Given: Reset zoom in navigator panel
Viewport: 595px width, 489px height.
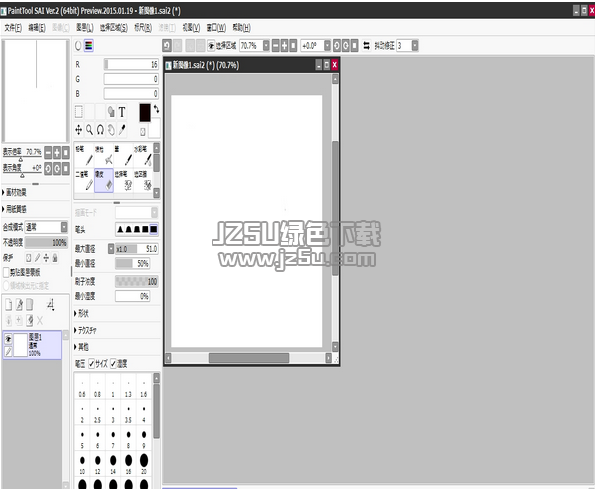Looking at the screenshot, I should (66, 153).
